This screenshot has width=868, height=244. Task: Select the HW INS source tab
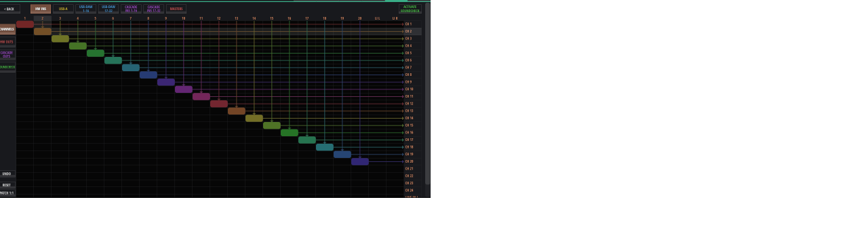[41, 9]
